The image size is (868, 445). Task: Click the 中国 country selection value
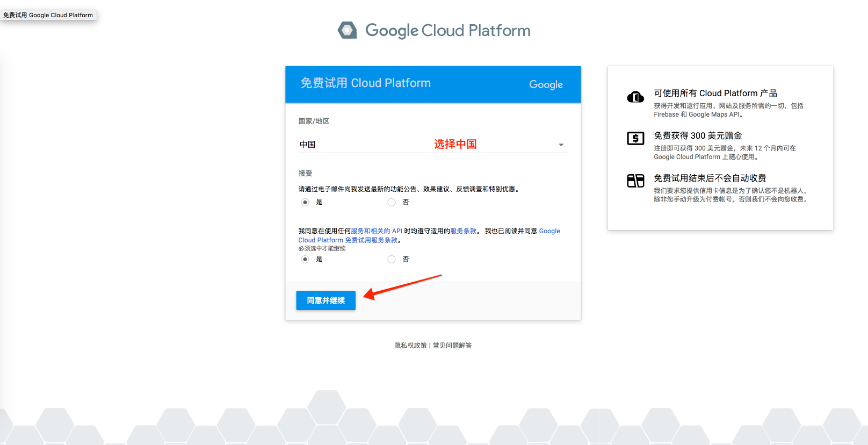click(308, 145)
